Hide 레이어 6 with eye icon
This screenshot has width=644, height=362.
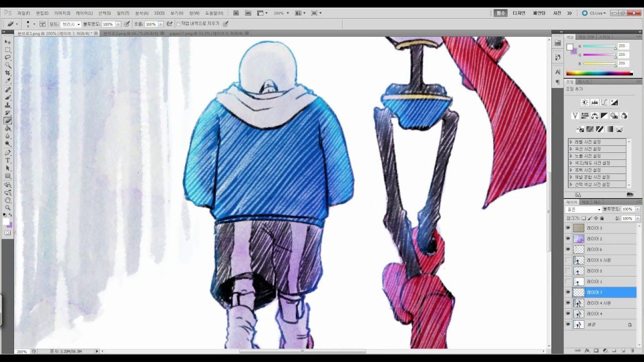click(x=568, y=249)
